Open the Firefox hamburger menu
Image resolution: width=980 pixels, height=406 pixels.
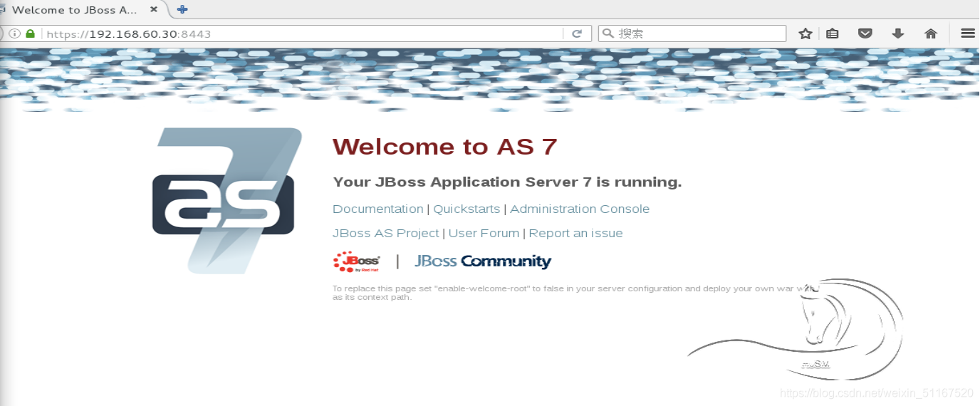click(967, 33)
